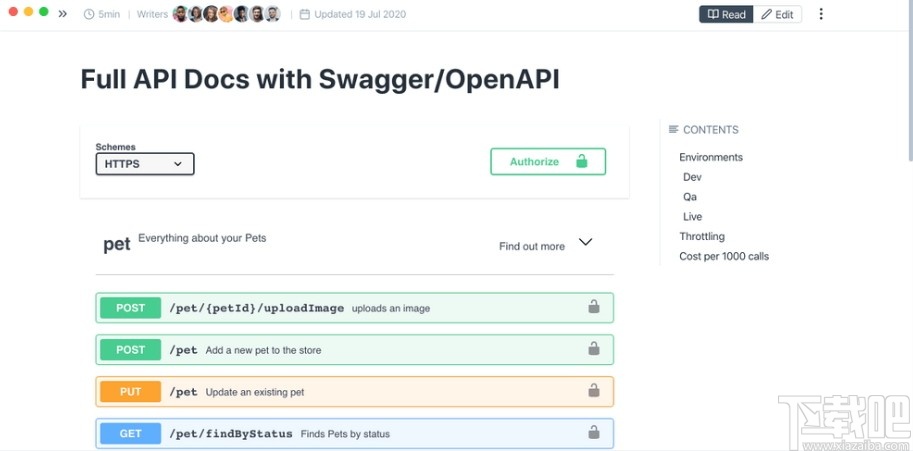Go to Environments in contents

[x=710, y=157]
